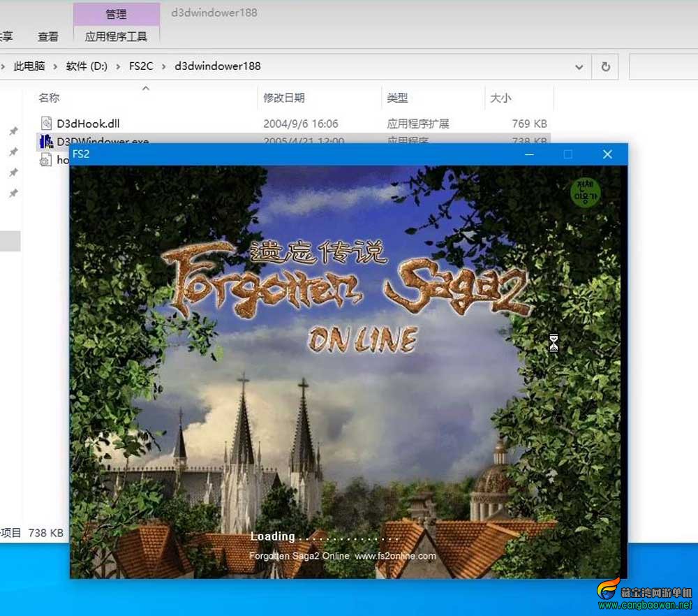Open the 管理 ribbon tab
Viewport: 698px width, 616px height.
coord(116,14)
